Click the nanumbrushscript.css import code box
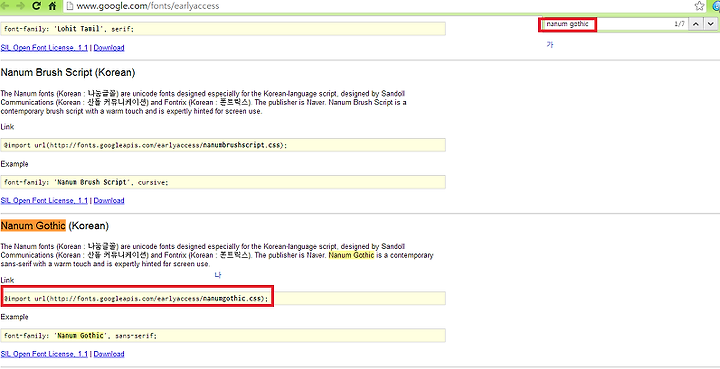Viewport: 720px width, 369px height. [x=223, y=145]
